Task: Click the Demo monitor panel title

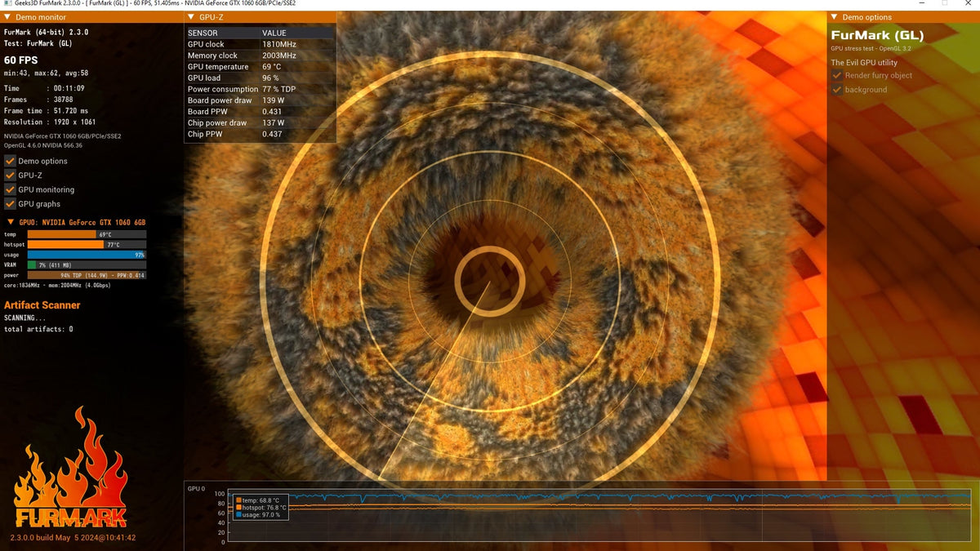Action: pos(42,17)
